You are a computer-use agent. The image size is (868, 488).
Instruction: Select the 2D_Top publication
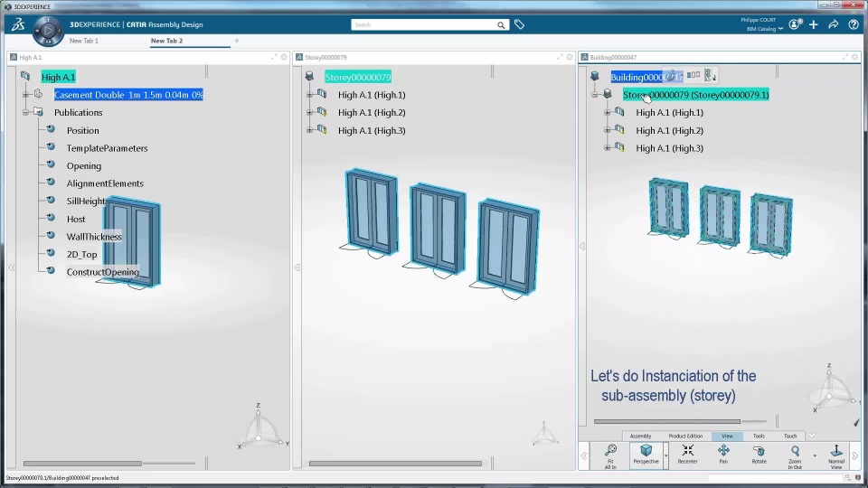[x=82, y=255]
